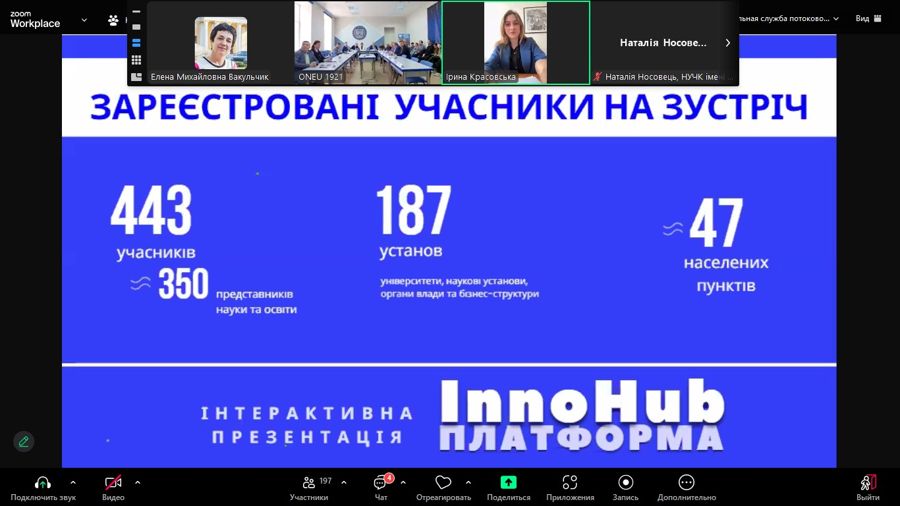Minimize the video strip with dash icon
The image size is (900, 506).
coord(136,11)
